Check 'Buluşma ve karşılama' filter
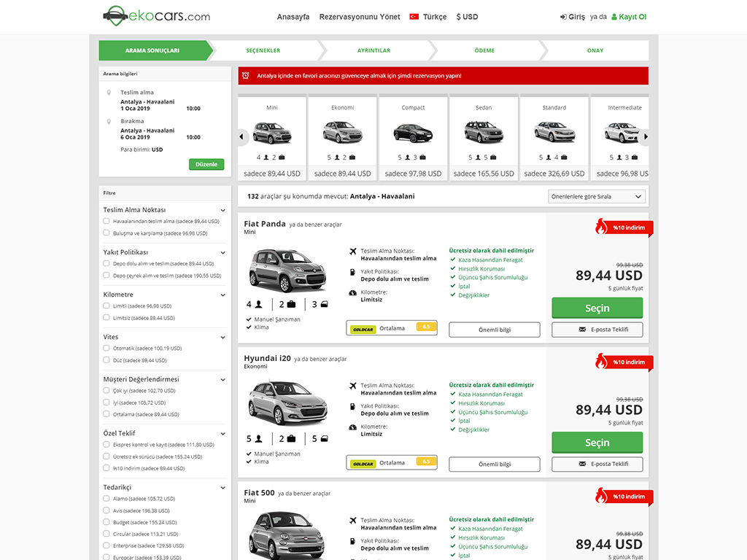 click(107, 233)
